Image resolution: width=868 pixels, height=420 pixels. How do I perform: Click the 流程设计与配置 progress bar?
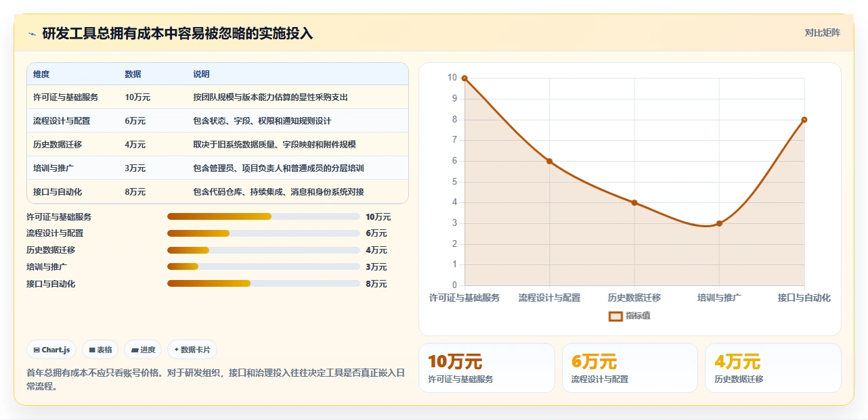point(263,233)
